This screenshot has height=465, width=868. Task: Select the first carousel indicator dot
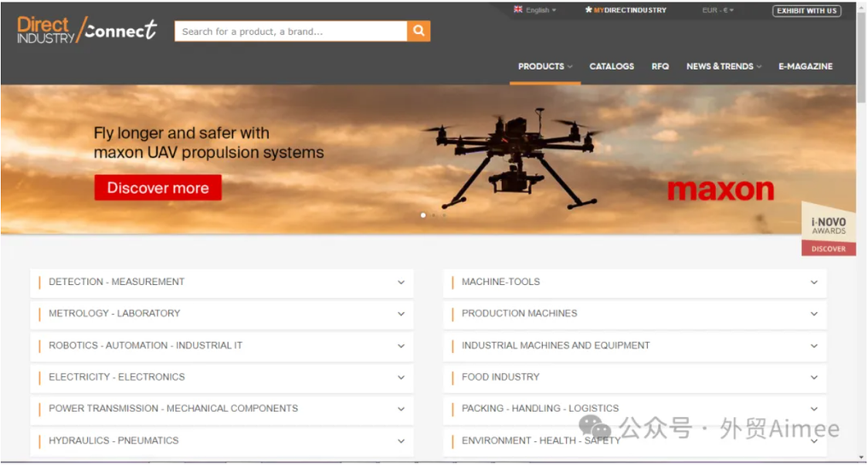pos(423,215)
